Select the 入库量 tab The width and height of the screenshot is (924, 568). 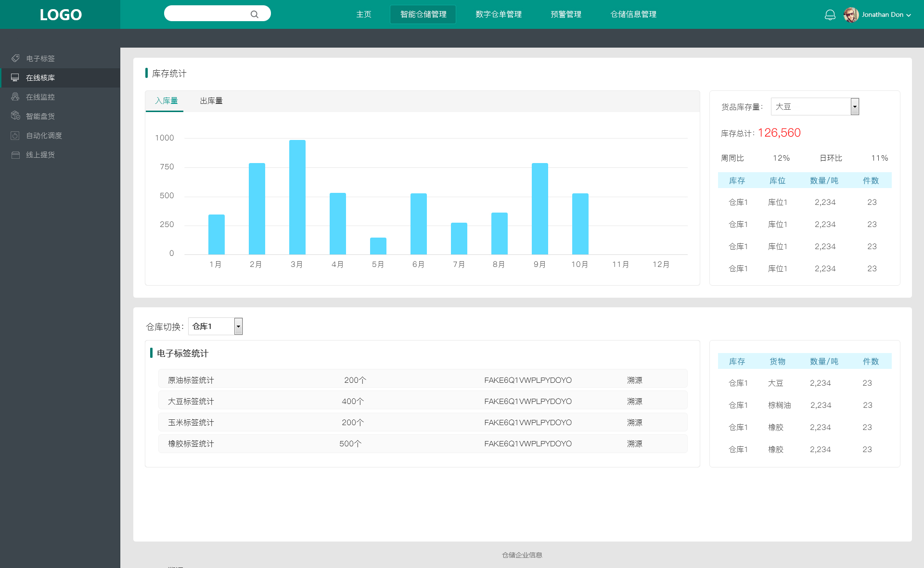point(166,101)
